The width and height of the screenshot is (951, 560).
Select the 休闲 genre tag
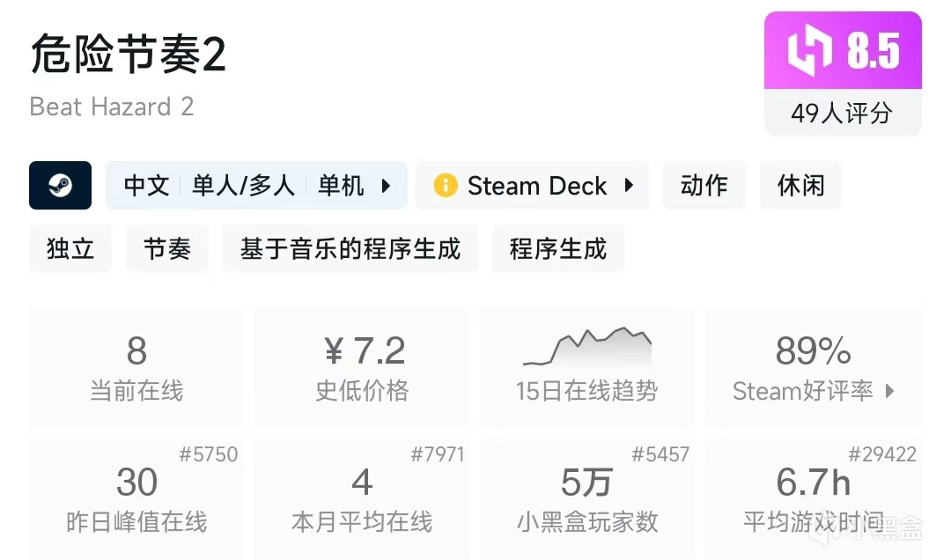800,186
